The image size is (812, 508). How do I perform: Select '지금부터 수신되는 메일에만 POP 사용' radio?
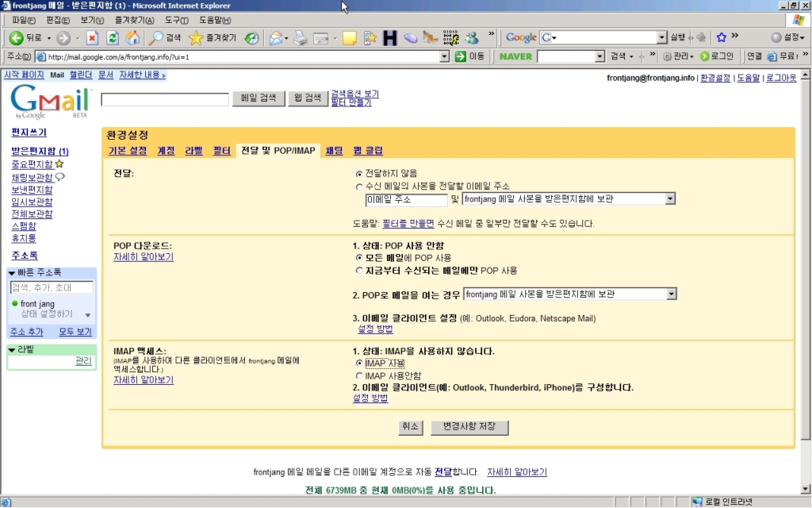pos(359,271)
